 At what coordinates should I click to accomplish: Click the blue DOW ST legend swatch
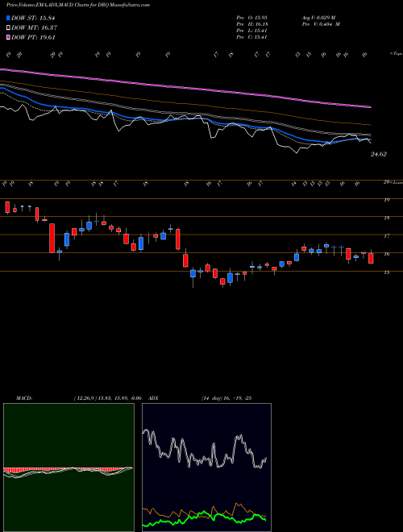(8, 18)
